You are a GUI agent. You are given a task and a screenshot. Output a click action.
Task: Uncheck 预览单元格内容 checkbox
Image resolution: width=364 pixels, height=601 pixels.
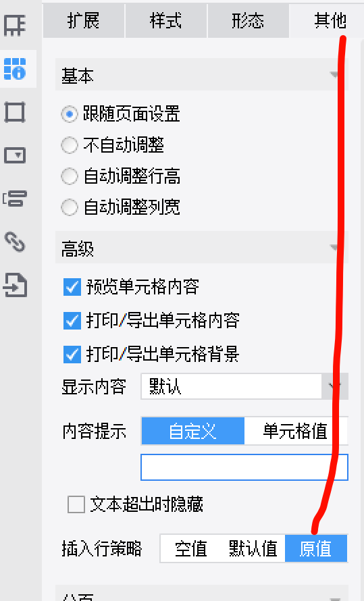tap(72, 287)
